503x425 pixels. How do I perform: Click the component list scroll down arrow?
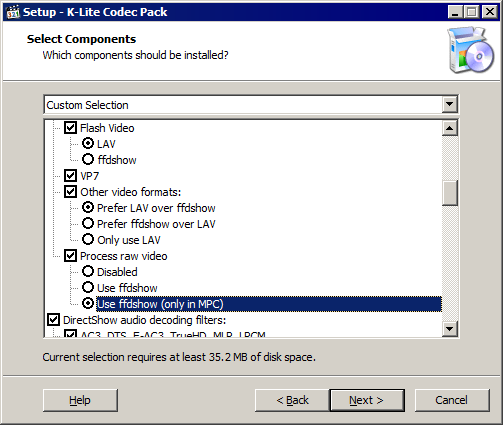[450, 329]
